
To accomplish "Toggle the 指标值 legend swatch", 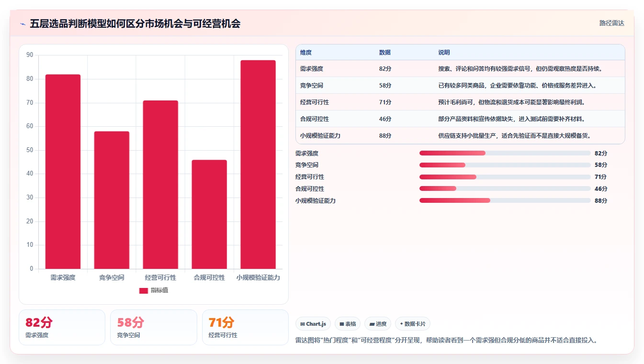I will (x=144, y=291).
